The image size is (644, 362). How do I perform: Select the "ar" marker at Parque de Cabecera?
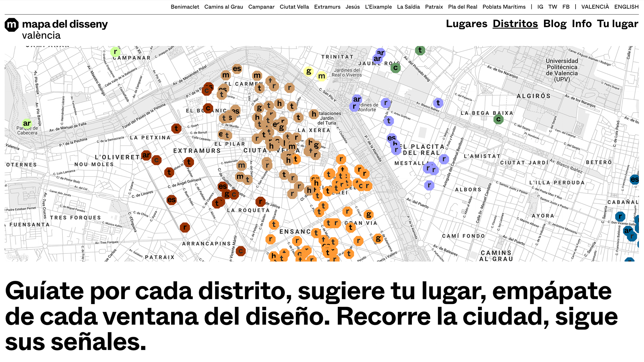(27, 123)
